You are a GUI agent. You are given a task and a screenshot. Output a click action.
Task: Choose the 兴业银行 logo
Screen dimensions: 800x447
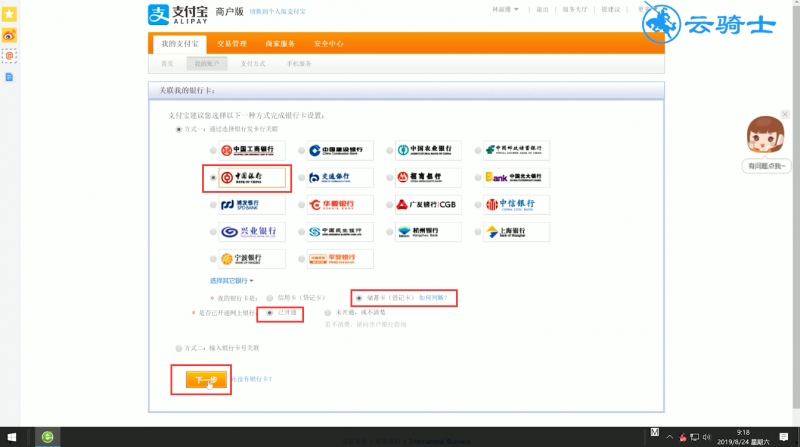pyautogui.click(x=252, y=232)
